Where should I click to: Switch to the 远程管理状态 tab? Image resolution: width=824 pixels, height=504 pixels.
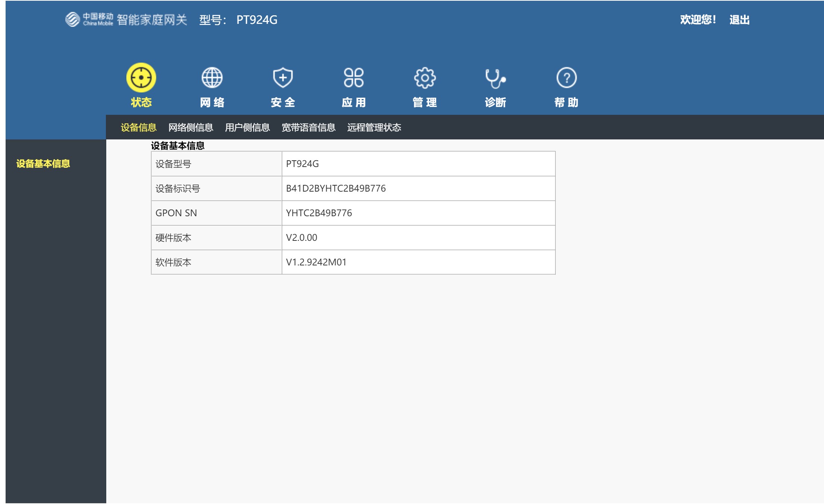(x=373, y=127)
